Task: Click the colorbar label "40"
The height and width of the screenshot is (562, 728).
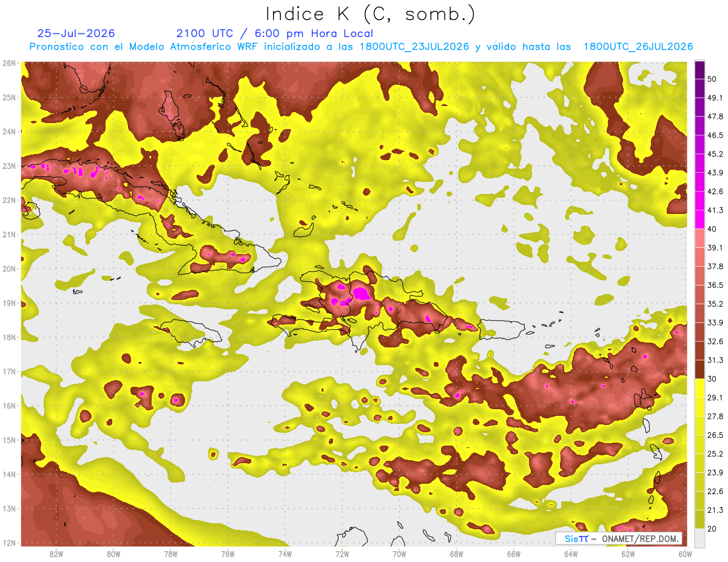Action: pos(712,229)
